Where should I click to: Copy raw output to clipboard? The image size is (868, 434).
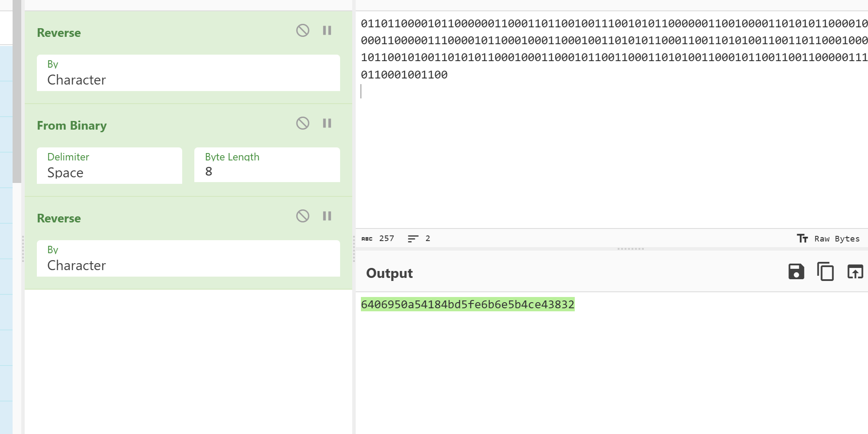[x=825, y=272]
